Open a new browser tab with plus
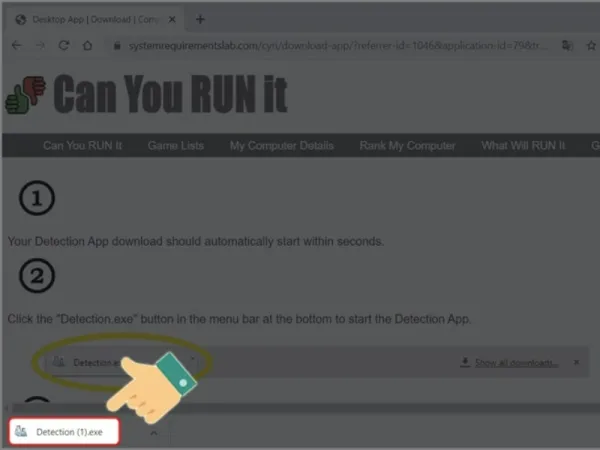This screenshot has width=600, height=450. [200, 19]
